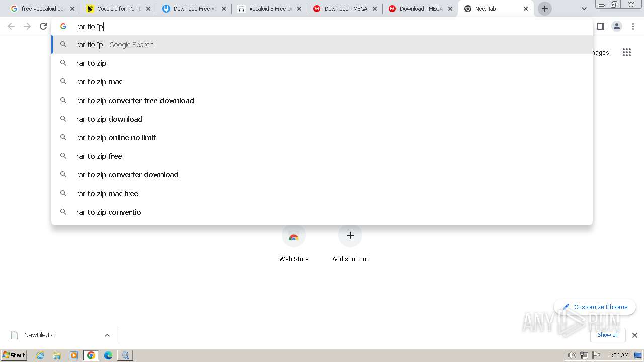Open the Chrome three-dot menu
This screenshot has width=644, height=362.
tap(633, 26)
